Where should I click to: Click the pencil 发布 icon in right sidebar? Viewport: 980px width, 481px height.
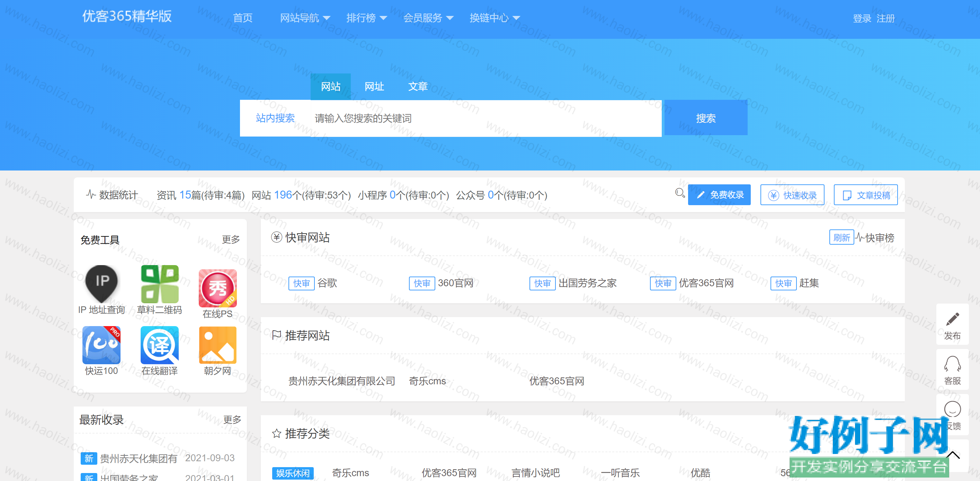(x=952, y=320)
